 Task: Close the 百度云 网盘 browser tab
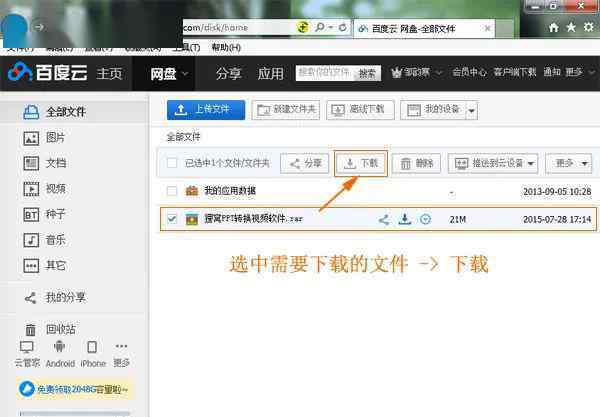[x=488, y=28]
